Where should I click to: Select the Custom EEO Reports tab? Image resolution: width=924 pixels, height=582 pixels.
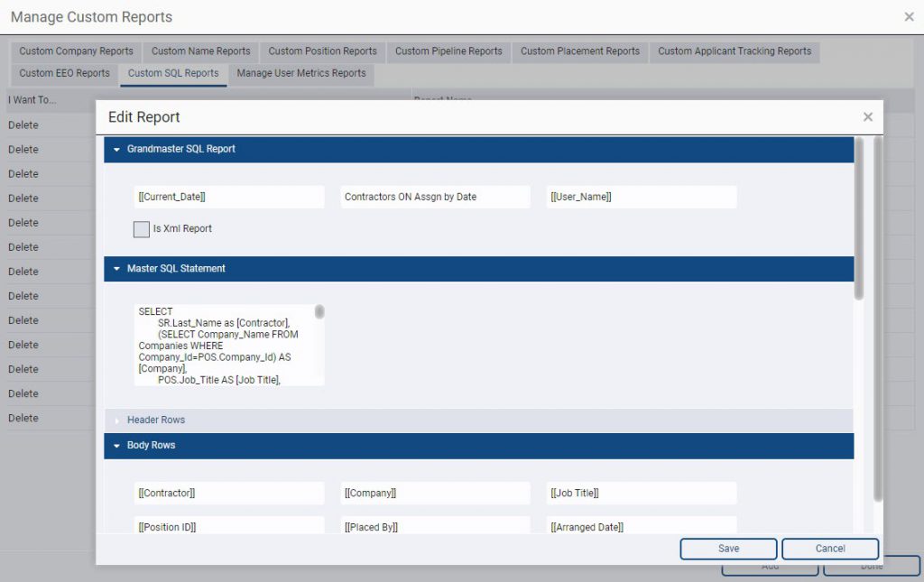click(64, 74)
